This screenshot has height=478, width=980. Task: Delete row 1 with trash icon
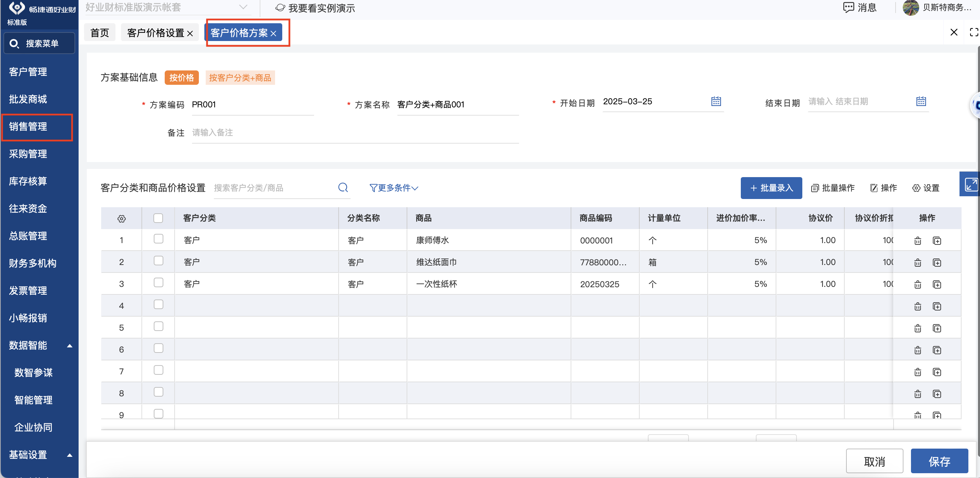(x=917, y=240)
